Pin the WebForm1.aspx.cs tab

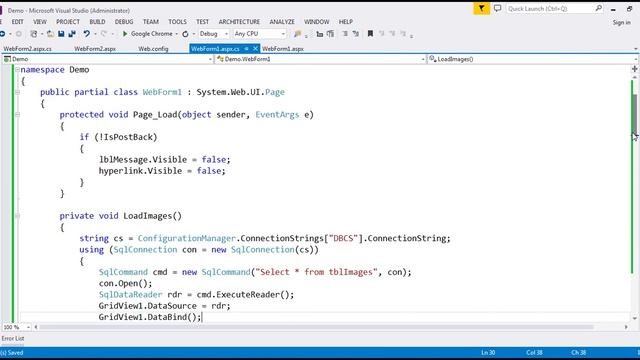point(247,49)
